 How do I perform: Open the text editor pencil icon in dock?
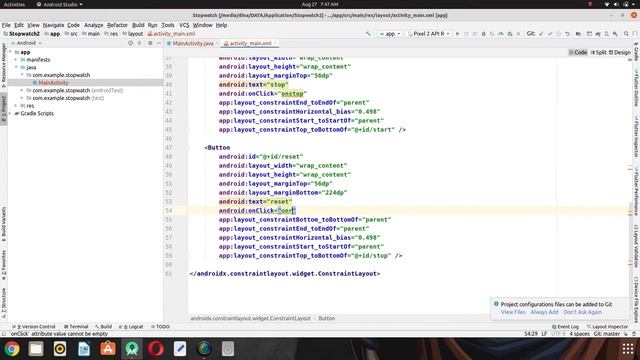click(x=180, y=349)
